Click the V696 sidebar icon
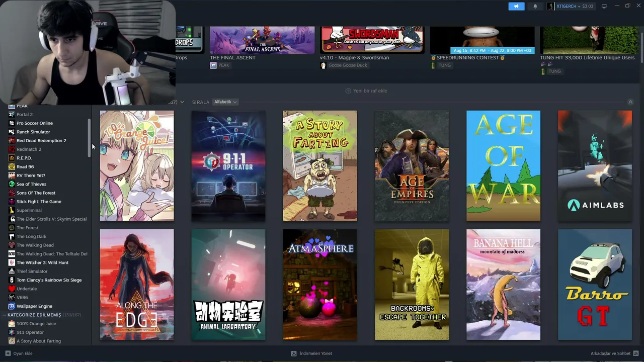Viewport: 644px width, 362px height. [x=12, y=298]
